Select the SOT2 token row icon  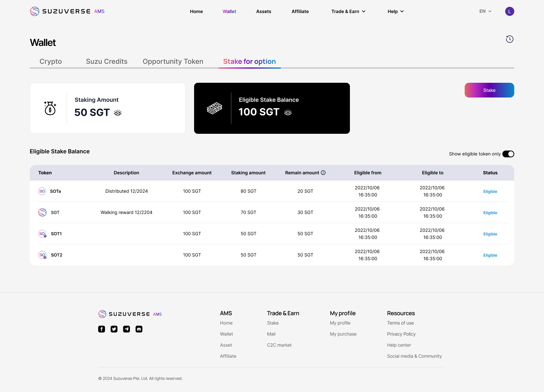pos(42,255)
